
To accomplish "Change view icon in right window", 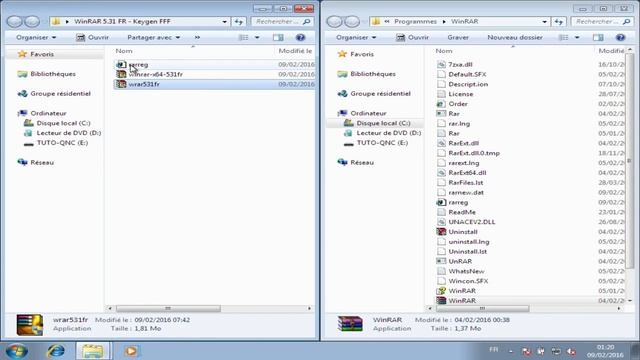I will pos(563,37).
